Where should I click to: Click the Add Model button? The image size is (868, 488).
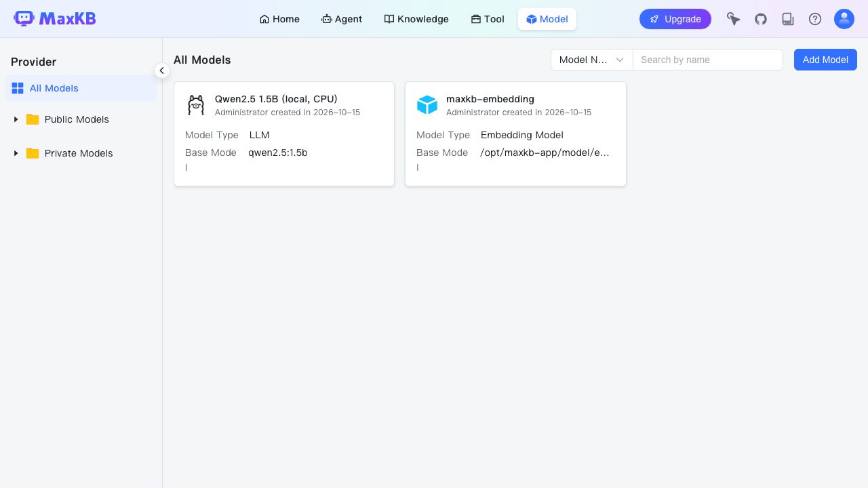click(x=825, y=60)
